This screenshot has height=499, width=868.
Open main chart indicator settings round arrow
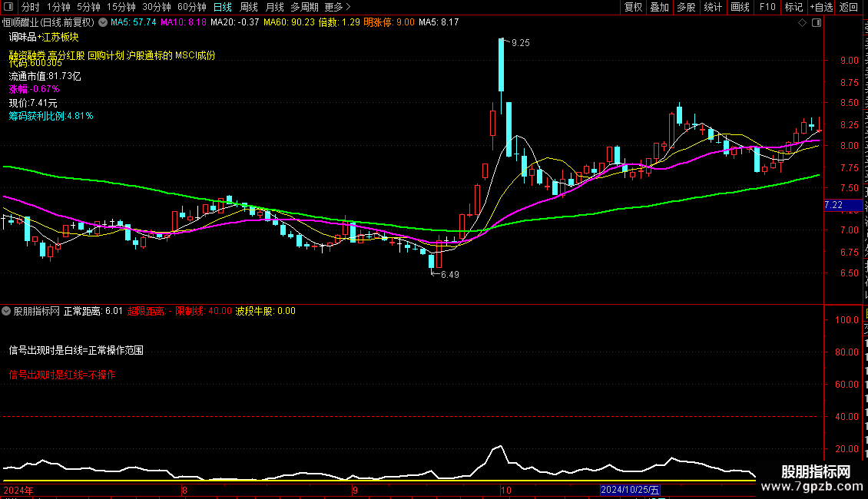103,23
